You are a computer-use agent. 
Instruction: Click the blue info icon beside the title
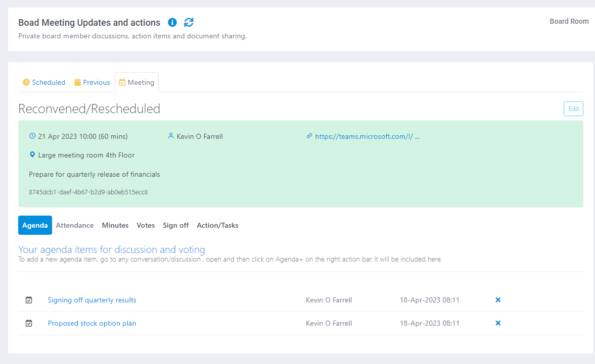(172, 22)
